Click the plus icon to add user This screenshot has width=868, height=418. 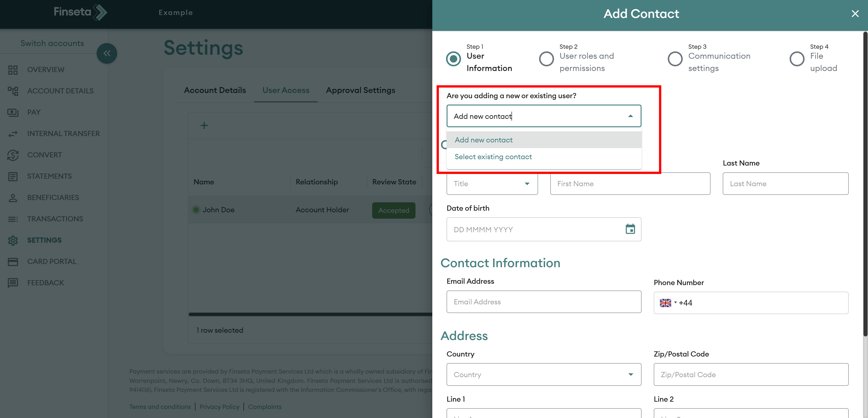(204, 126)
